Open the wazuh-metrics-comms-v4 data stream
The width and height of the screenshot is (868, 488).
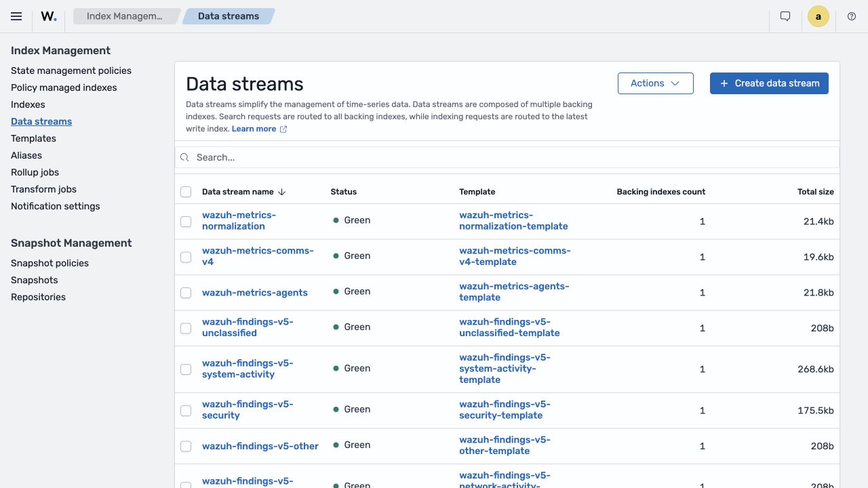(258, 256)
